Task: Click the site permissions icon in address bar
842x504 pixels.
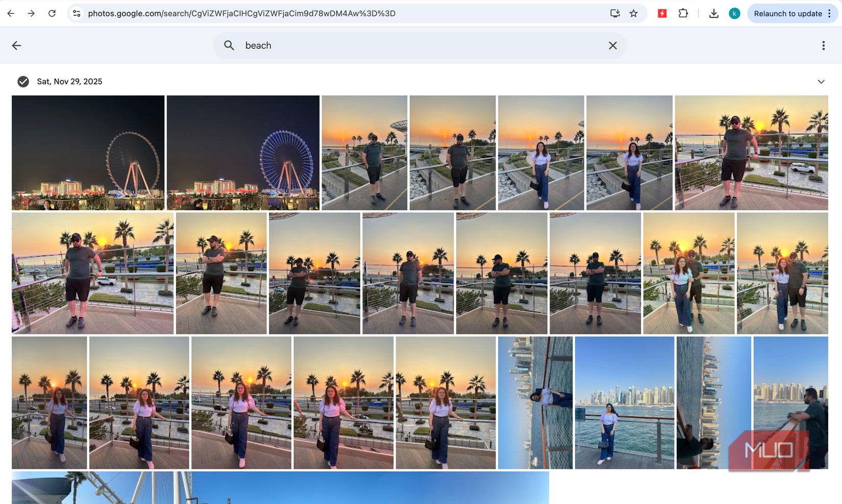Action: click(x=77, y=13)
